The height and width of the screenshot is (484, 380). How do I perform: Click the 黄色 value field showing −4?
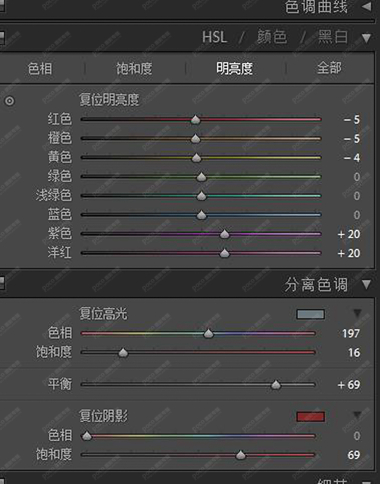coord(352,158)
